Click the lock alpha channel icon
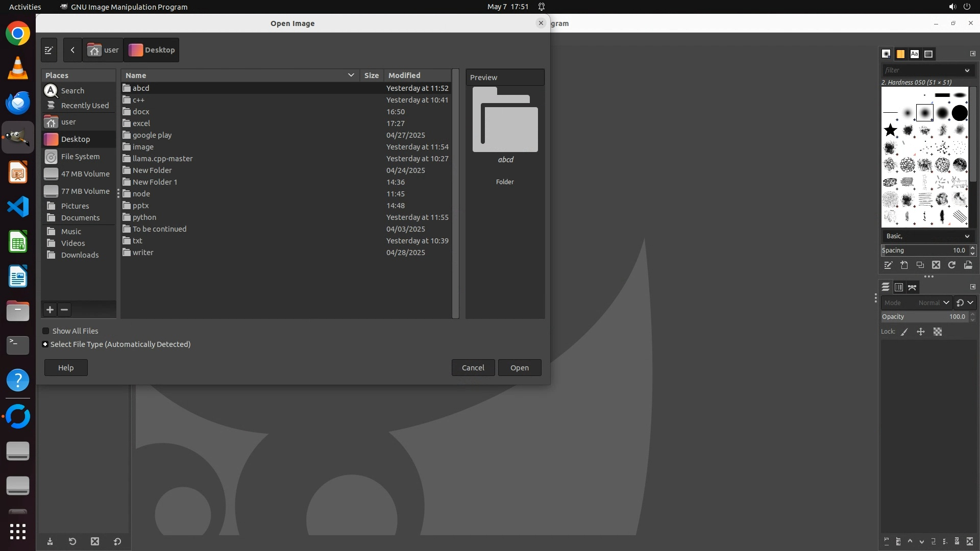This screenshot has height=551, width=980. pyautogui.click(x=938, y=332)
